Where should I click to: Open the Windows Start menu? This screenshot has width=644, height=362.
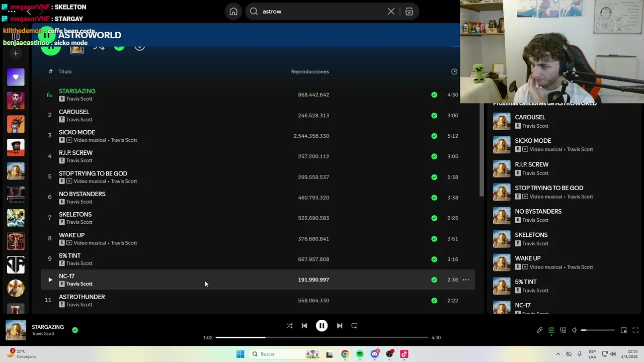tap(240, 354)
